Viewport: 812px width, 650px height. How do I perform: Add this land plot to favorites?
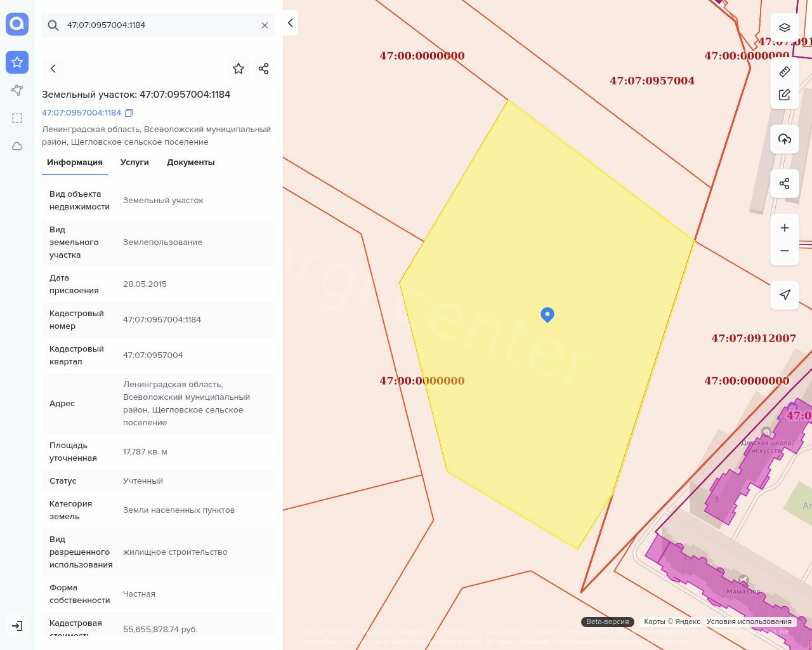239,69
